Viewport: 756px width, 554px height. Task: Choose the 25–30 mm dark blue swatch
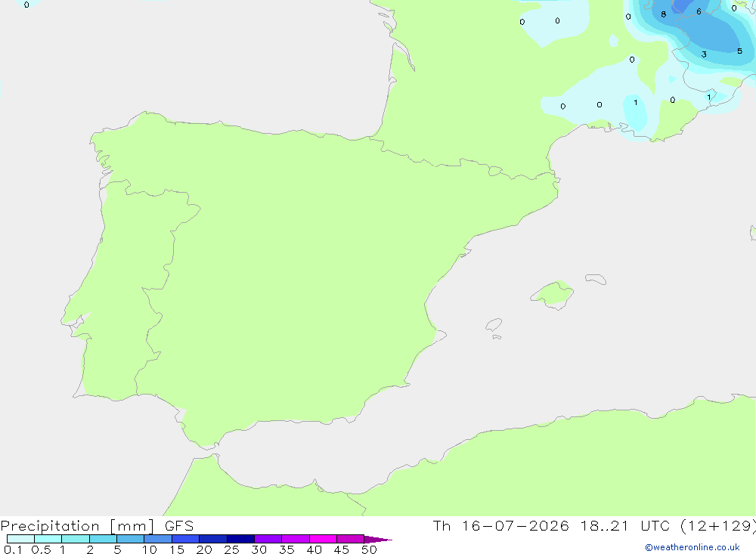pos(240,539)
